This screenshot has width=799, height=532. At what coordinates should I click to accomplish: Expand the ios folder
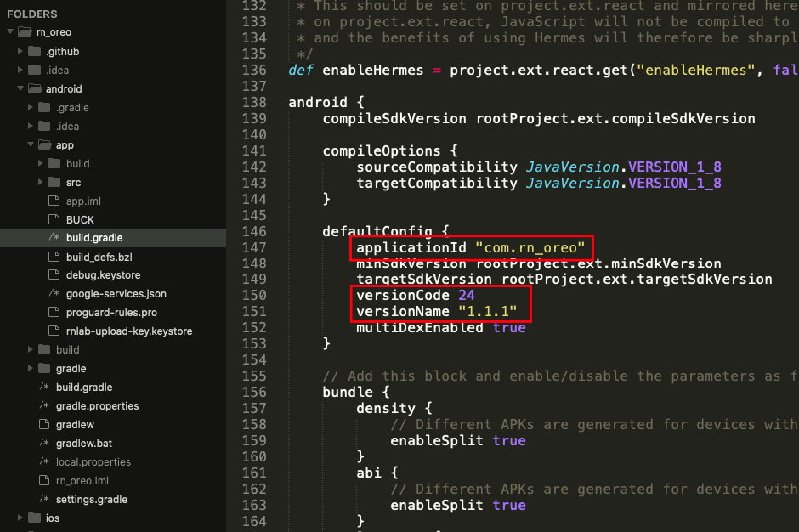point(20,518)
